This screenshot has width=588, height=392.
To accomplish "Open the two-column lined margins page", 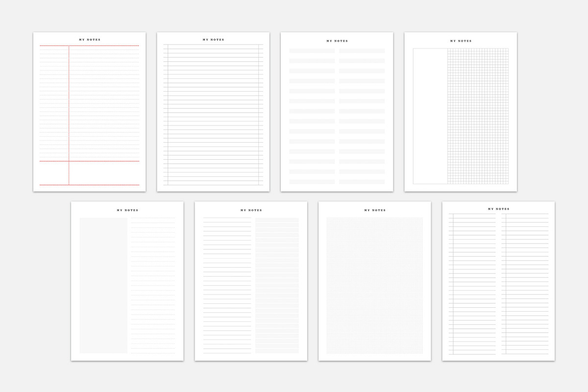I will (498, 281).
